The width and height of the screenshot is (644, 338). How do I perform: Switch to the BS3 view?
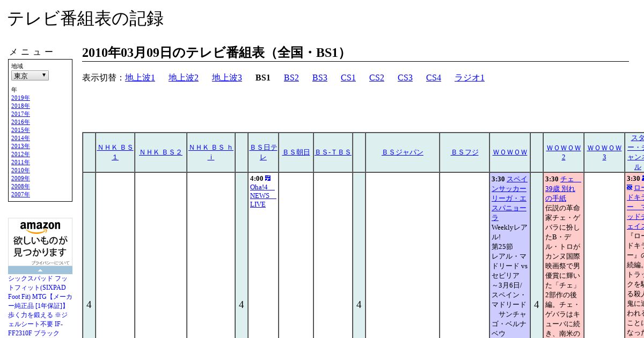pyautogui.click(x=320, y=78)
